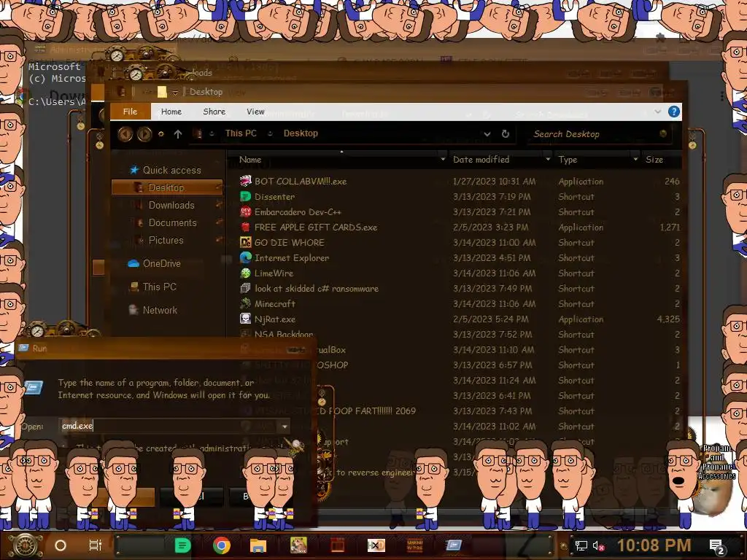Open Google Chrome from taskbar
Viewport: 747px width, 560px height.
222,545
